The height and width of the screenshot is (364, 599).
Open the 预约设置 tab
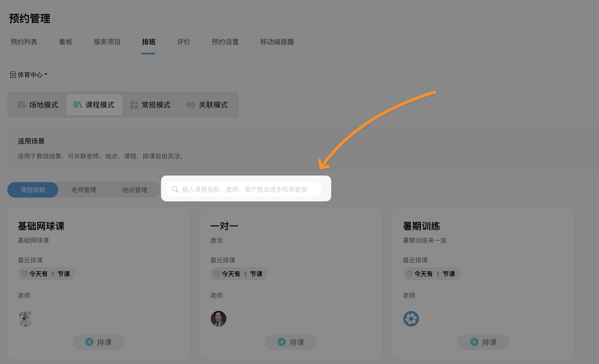coord(225,42)
